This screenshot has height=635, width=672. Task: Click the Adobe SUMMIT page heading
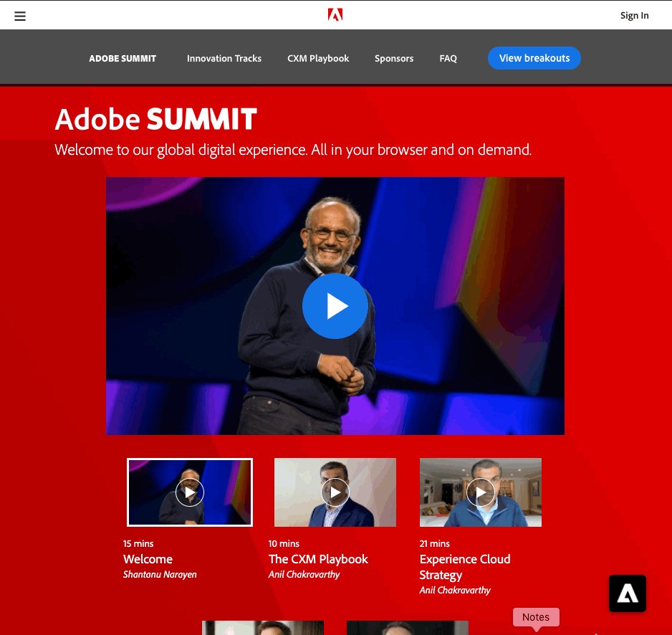[x=156, y=119]
